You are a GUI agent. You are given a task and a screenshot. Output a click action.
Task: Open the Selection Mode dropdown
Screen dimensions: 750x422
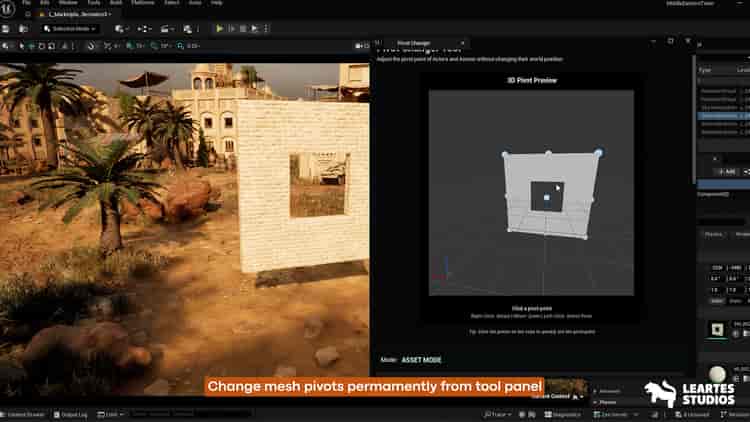[x=70, y=29]
